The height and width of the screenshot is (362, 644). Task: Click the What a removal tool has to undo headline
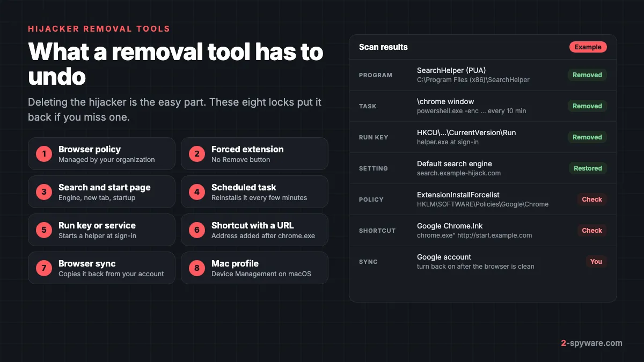[175, 65]
